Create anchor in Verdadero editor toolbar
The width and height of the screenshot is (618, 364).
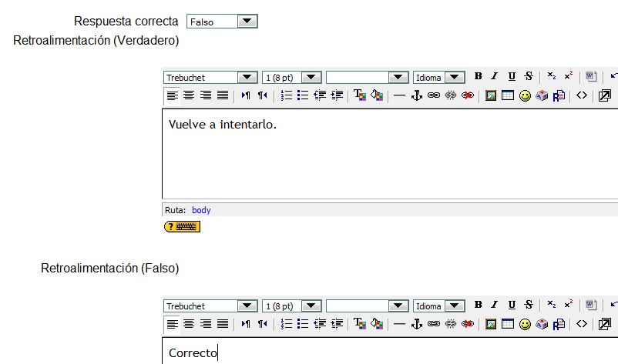click(x=417, y=95)
